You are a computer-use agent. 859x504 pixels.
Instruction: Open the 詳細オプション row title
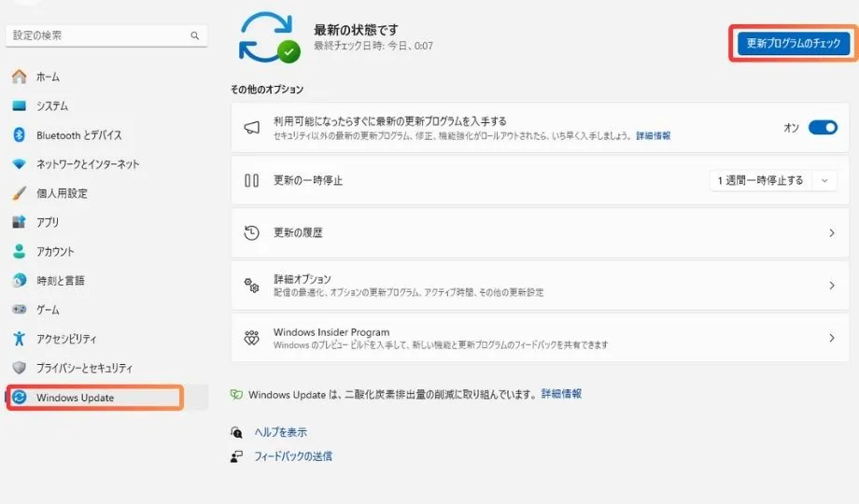pyautogui.click(x=303, y=279)
